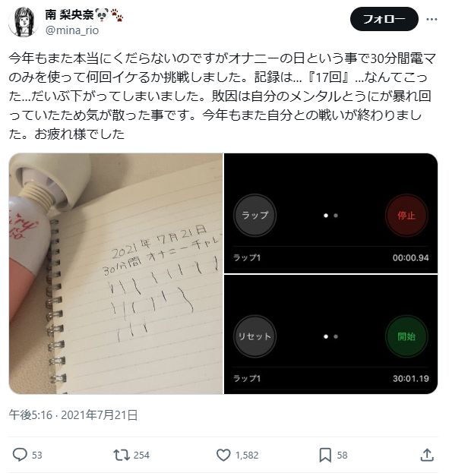Click the repost arrows icon

pos(122,455)
